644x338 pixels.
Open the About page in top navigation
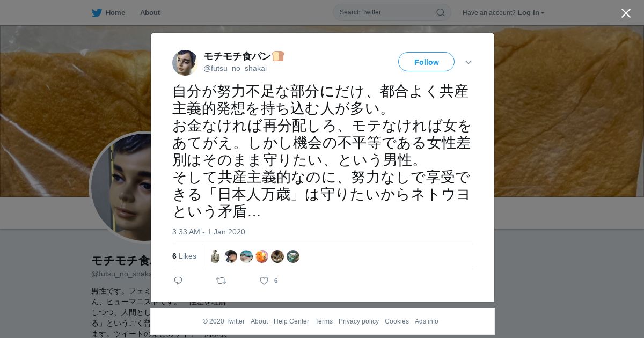[150, 13]
